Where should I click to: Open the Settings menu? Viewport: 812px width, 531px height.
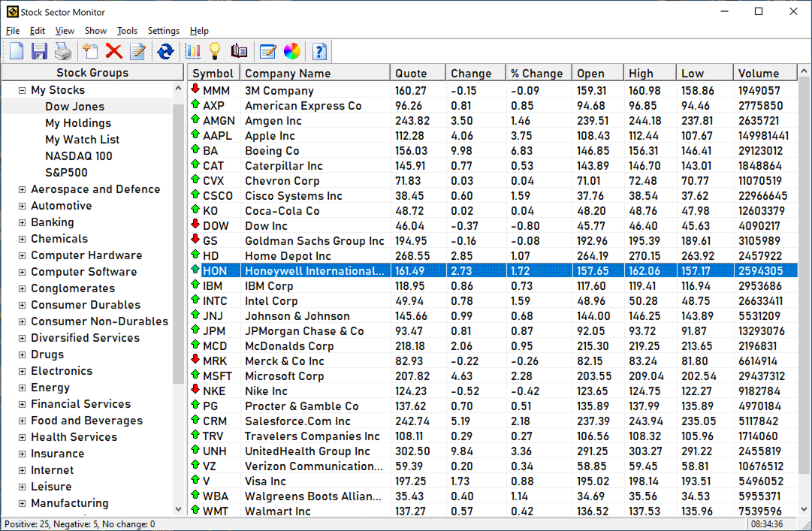[x=163, y=31]
